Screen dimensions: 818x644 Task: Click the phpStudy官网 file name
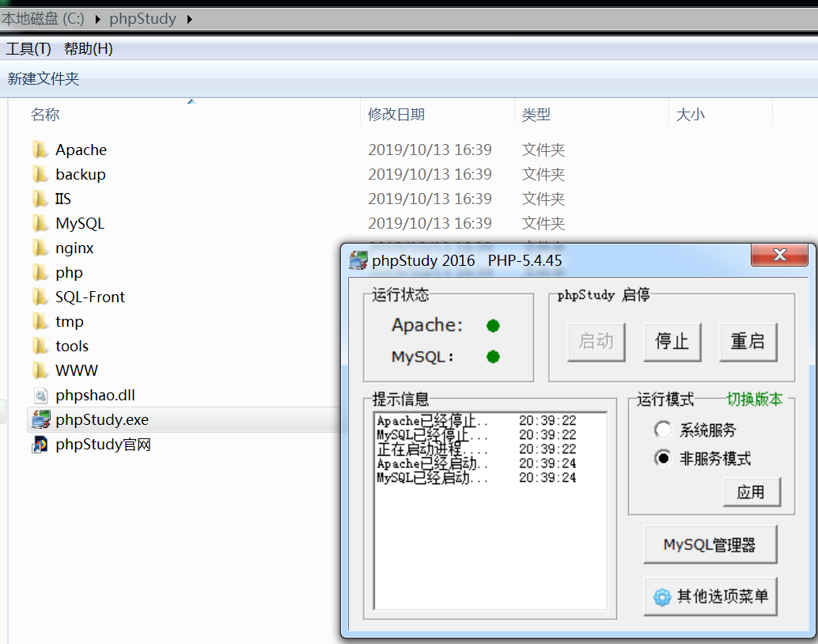point(104,445)
